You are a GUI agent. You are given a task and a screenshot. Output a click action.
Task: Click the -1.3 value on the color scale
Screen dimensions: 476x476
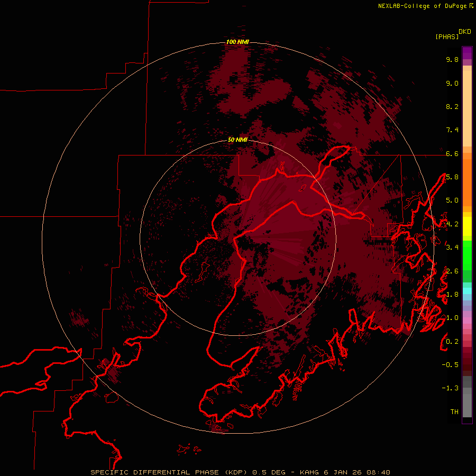(450, 388)
